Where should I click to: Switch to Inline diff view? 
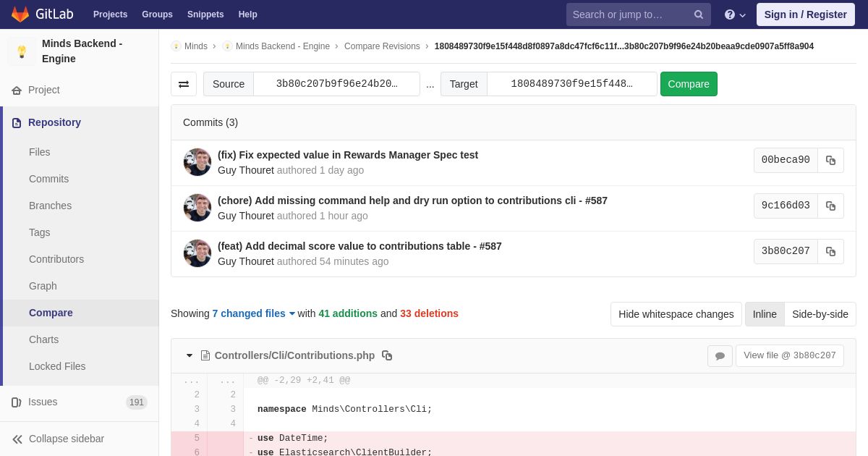click(765, 314)
